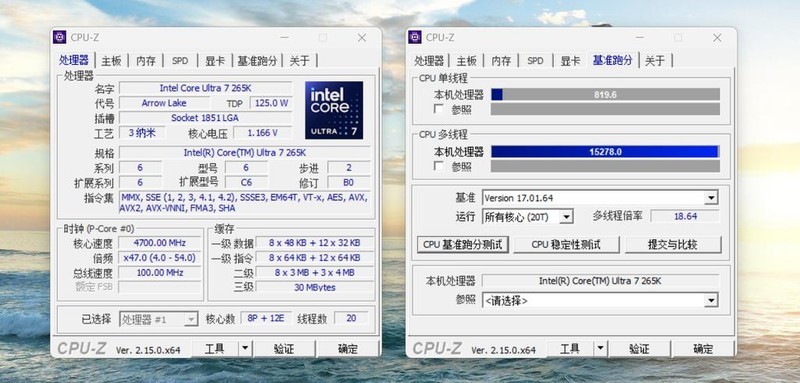Viewport: 800px width, 383px height.
Task: Select 基准跑分 tab in right window
Action: click(x=613, y=60)
